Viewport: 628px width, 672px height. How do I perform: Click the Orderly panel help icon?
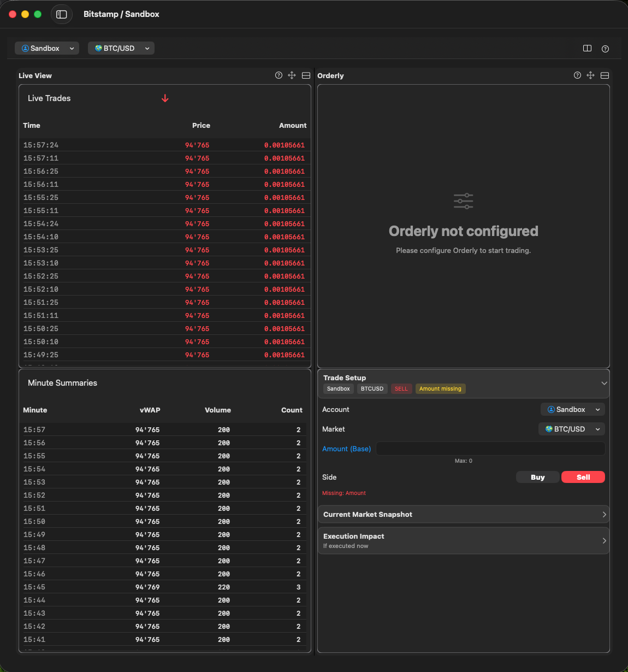577,75
